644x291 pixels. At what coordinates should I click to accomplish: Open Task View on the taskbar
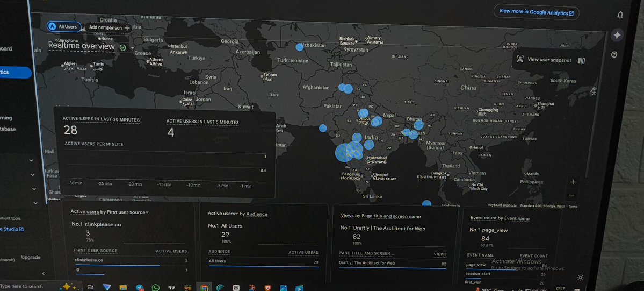[x=90, y=287]
